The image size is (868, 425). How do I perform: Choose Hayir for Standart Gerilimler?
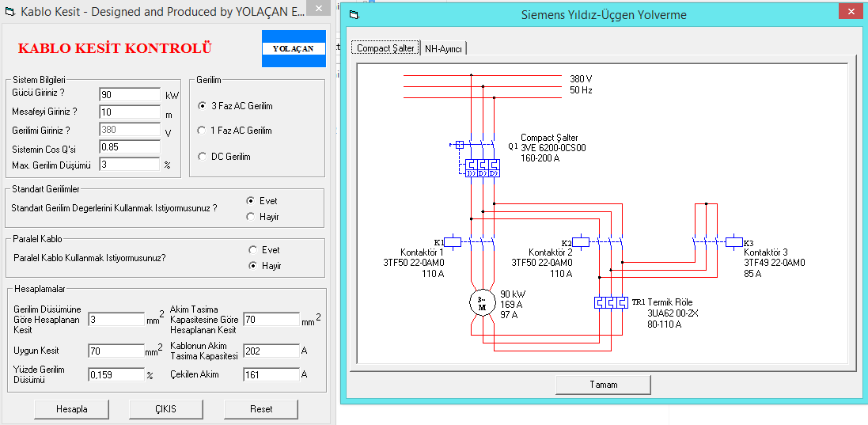tap(251, 217)
